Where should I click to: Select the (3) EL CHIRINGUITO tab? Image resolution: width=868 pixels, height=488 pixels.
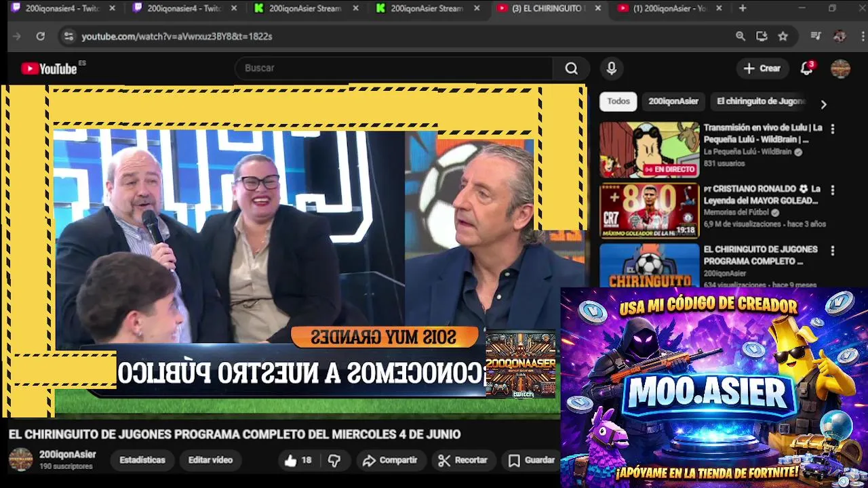(x=548, y=8)
